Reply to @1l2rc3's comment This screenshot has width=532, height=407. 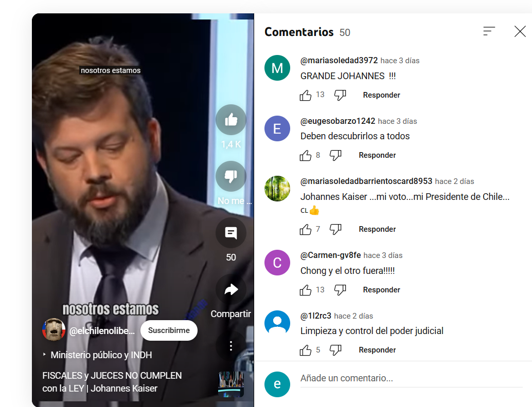tap(377, 350)
